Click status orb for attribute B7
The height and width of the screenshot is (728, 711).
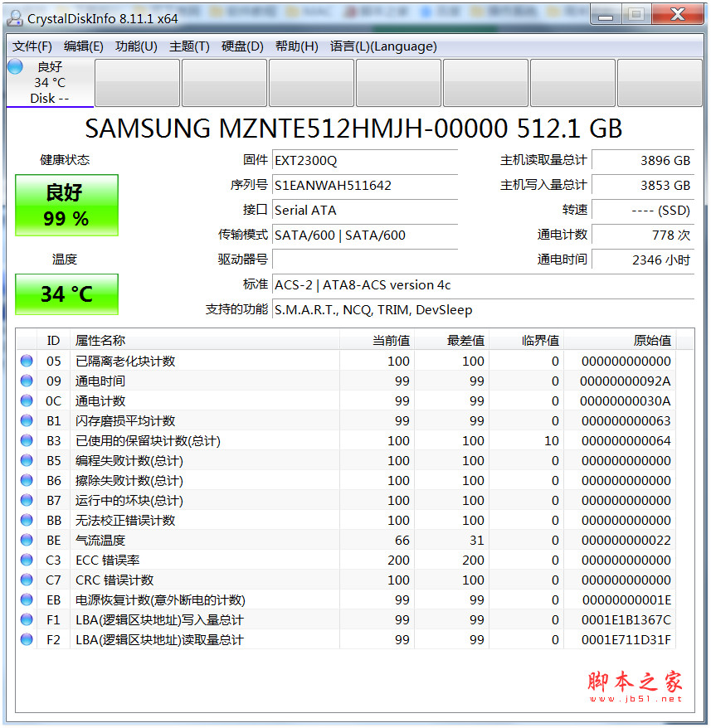27,500
